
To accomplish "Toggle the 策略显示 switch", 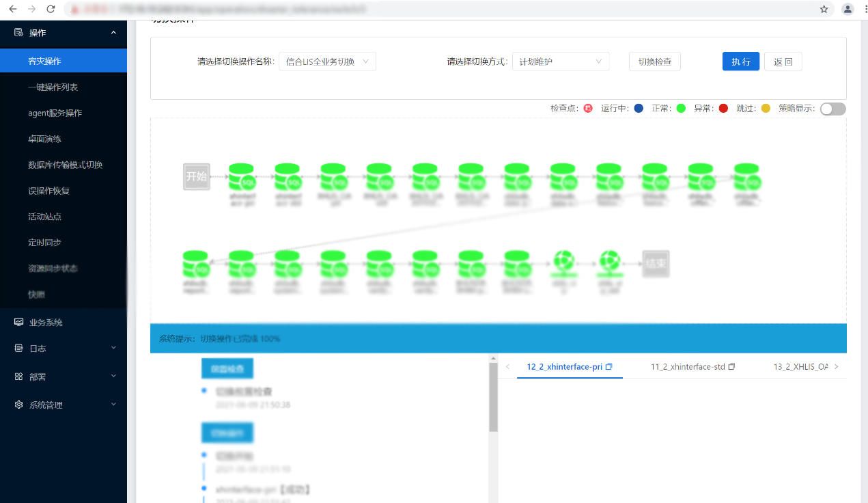I will pos(832,109).
